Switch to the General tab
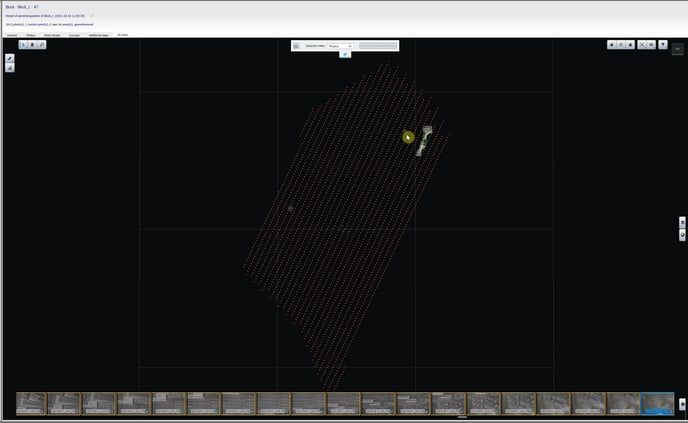 click(12, 35)
